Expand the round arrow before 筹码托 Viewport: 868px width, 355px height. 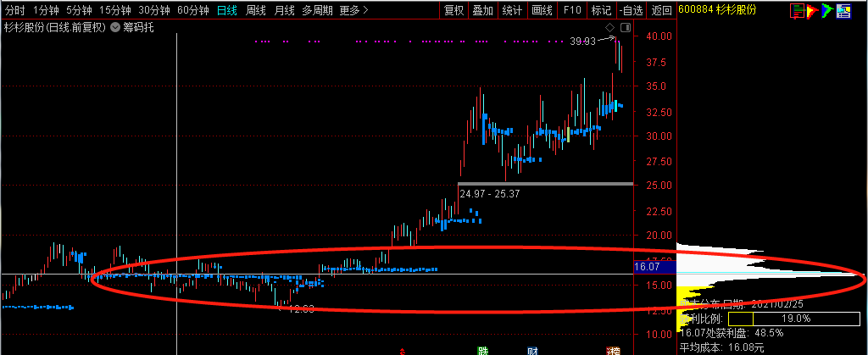115,27
